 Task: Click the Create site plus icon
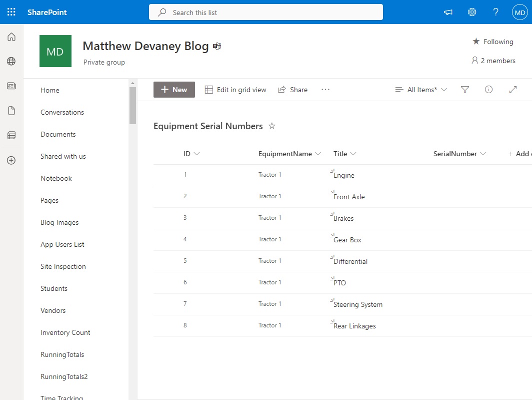pos(11,161)
